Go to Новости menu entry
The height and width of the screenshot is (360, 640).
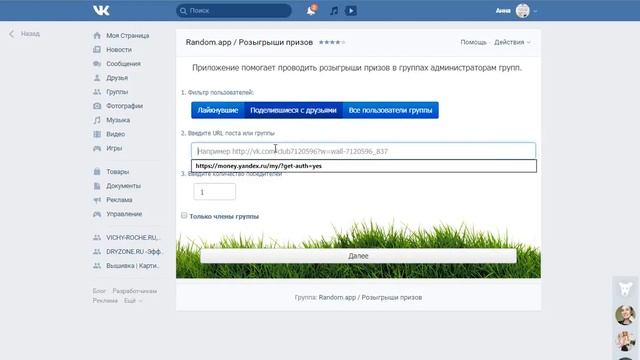click(119, 49)
